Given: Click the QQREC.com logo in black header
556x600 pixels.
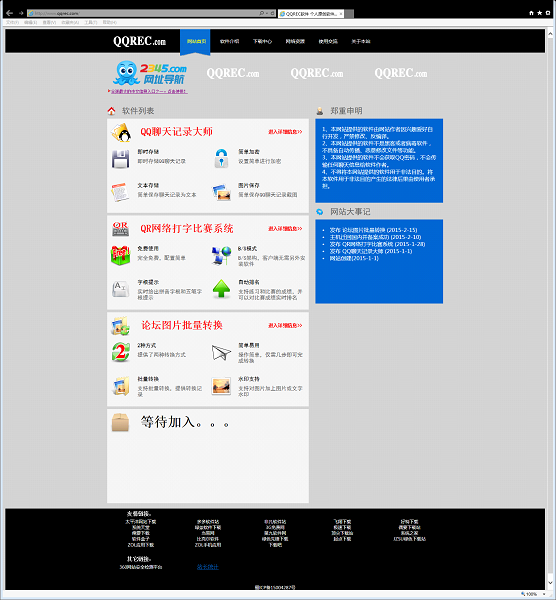Looking at the screenshot, I should pos(140,41).
